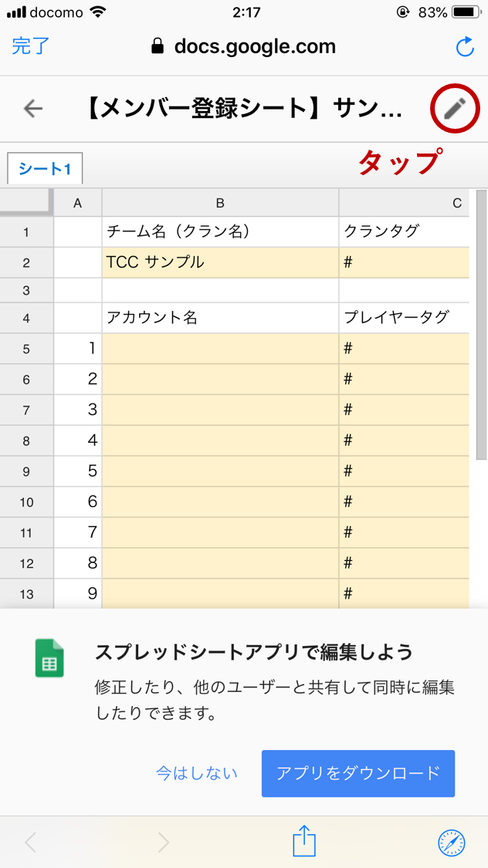Select the row 5 header
488x868 pixels.
pyautogui.click(x=26, y=349)
